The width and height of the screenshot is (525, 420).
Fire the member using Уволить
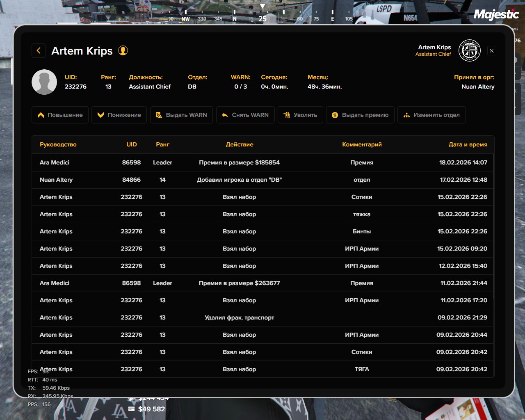tap(300, 115)
